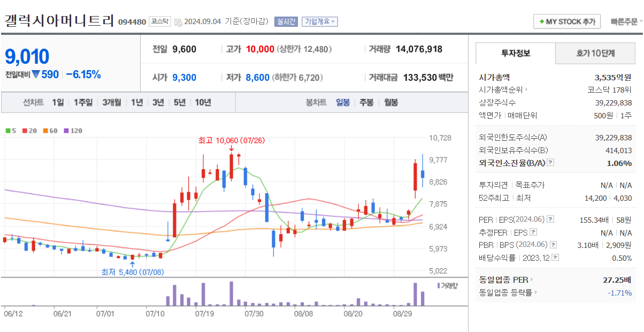Click the tallest volume bar near 08/29
This screenshot has height=332, width=644.
tap(415, 294)
